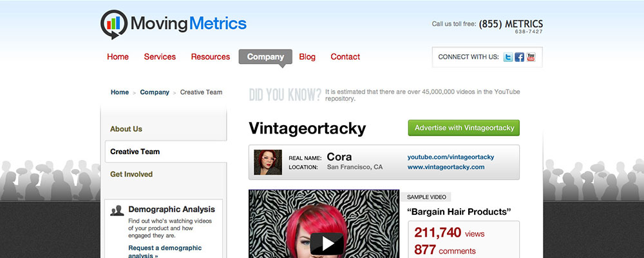Select Creative Team in the sidebar
Image resolution: width=644 pixels, height=258 pixels.
[x=166, y=152]
